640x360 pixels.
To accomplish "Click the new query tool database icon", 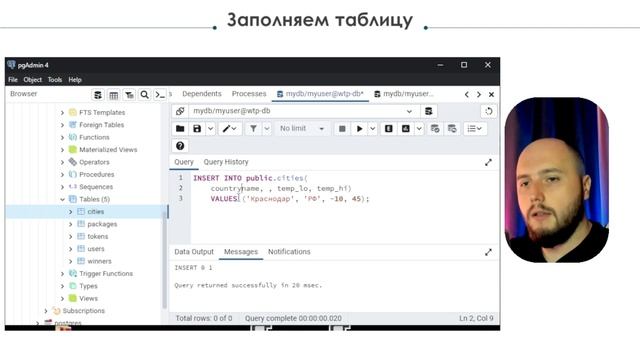I will (429, 111).
